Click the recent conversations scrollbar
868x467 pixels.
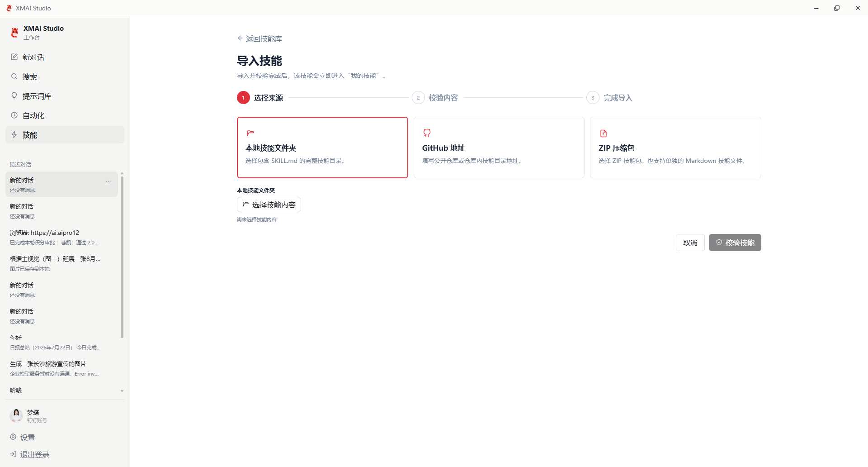[x=122, y=257]
